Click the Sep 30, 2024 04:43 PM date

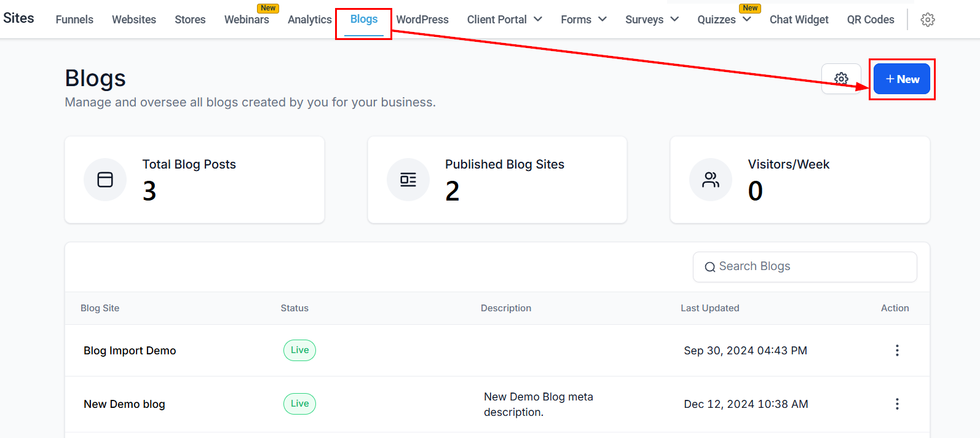(746, 351)
